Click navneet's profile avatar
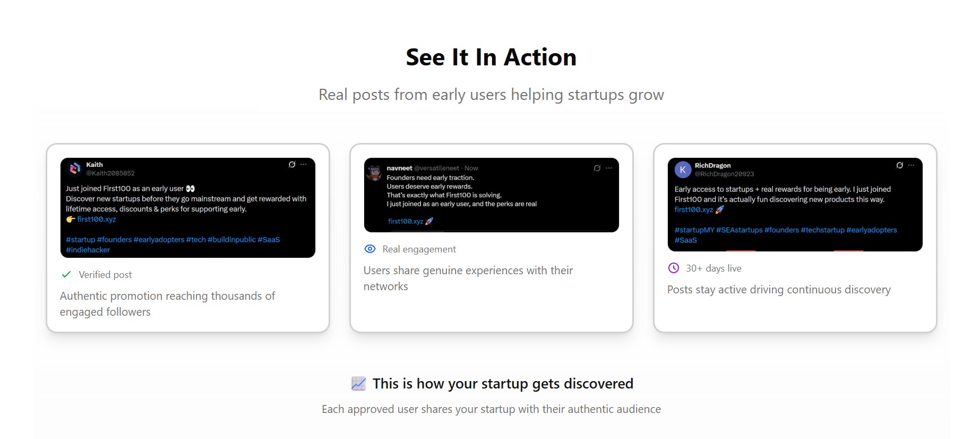980x439 pixels. (375, 173)
